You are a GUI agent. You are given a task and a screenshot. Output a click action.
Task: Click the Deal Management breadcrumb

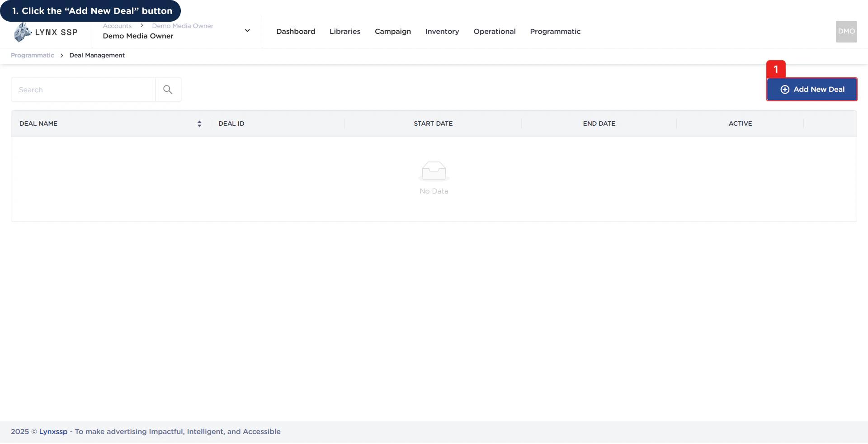pos(97,55)
